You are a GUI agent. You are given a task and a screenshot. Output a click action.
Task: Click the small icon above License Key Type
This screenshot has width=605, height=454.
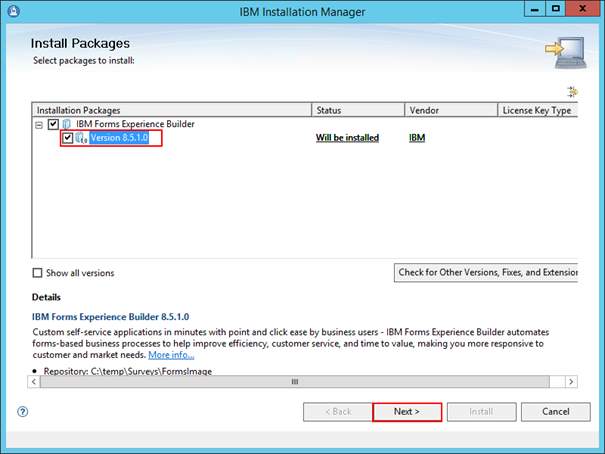(x=573, y=92)
